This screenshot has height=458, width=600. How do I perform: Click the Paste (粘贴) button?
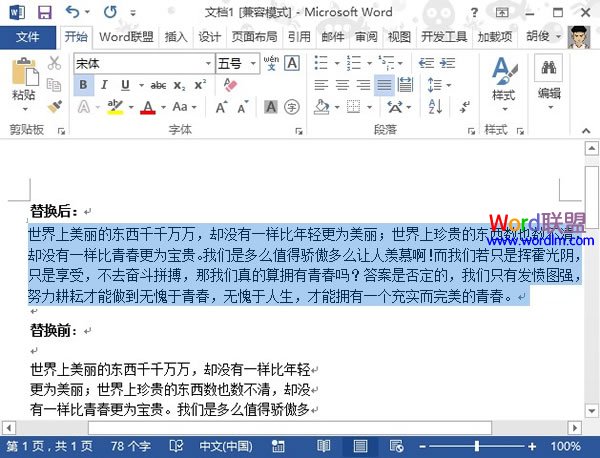tap(23, 80)
